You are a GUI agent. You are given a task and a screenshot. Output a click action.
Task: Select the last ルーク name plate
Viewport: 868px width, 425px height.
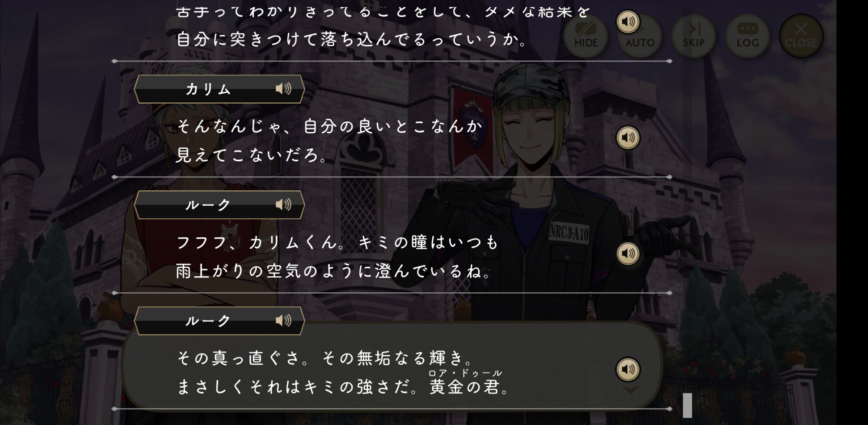(219, 320)
